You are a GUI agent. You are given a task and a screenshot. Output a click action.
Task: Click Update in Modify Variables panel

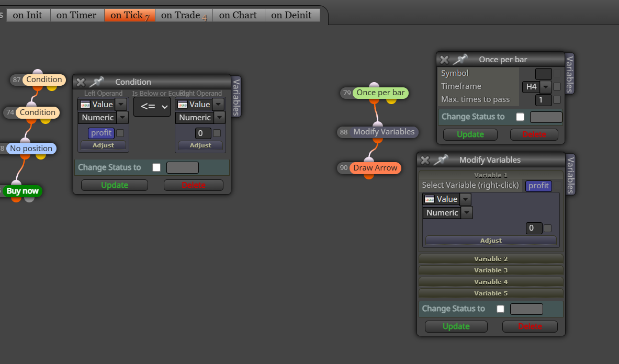point(456,326)
